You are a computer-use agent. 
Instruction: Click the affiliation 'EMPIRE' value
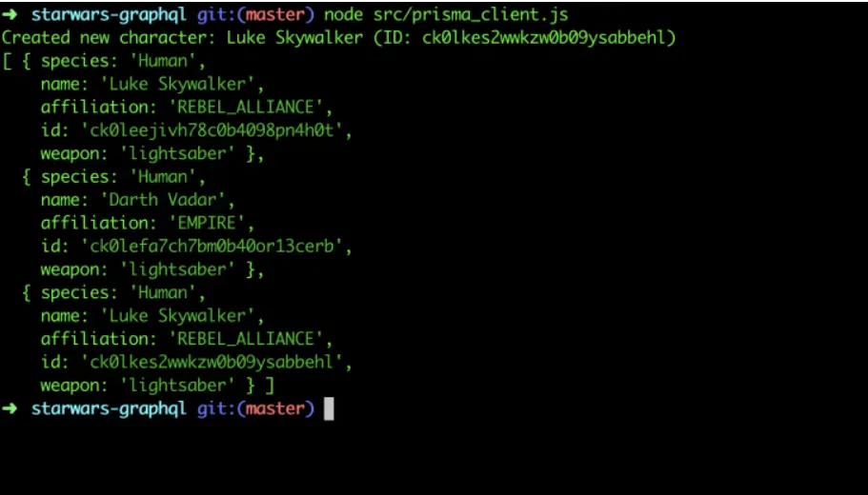211,223
